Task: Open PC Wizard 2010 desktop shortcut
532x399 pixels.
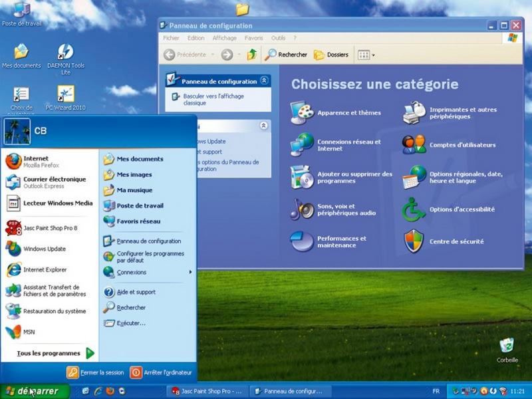Action: click(65, 98)
